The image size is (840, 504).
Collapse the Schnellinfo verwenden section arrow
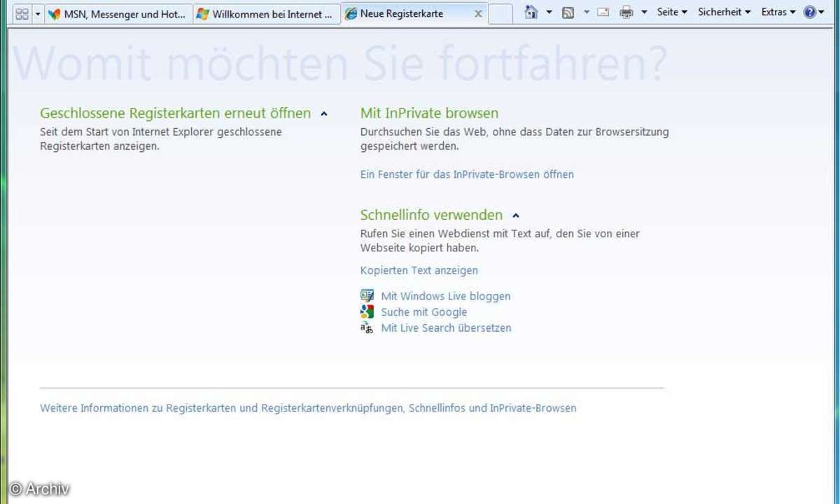tap(516, 216)
